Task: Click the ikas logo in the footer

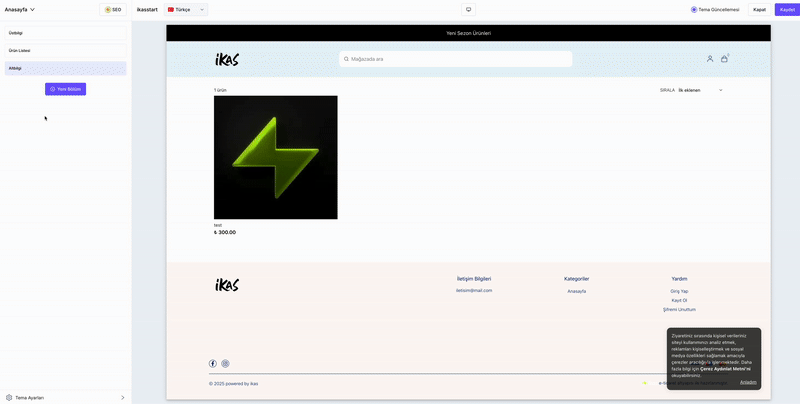Action: [x=227, y=285]
